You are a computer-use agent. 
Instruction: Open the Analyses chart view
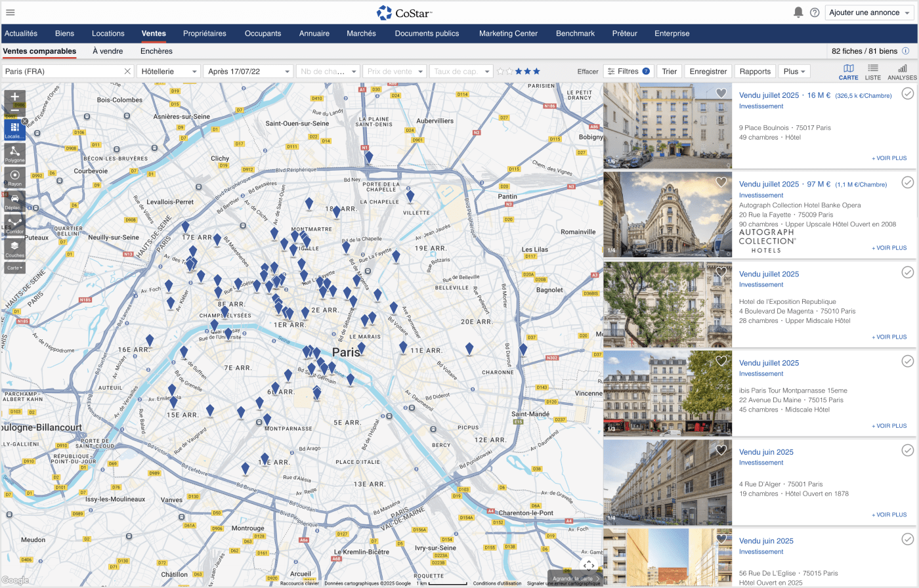pyautogui.click(x=902, y=72)
